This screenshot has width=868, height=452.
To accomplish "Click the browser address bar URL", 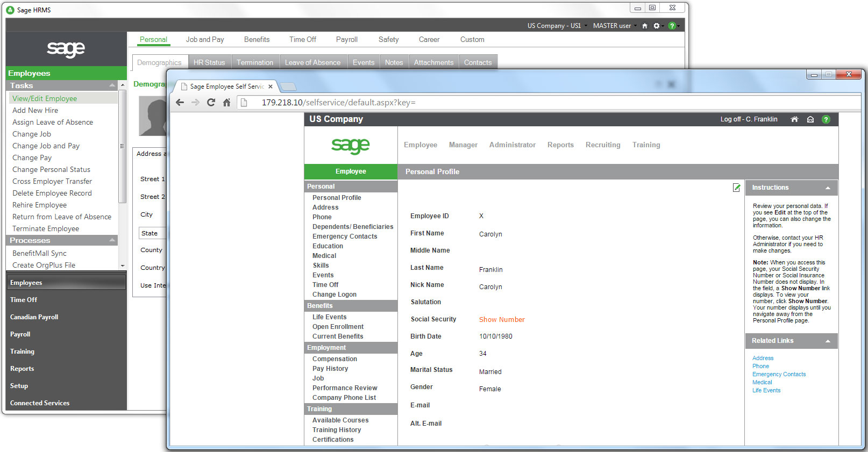I will pyautogui.click(x=339, y=103).
